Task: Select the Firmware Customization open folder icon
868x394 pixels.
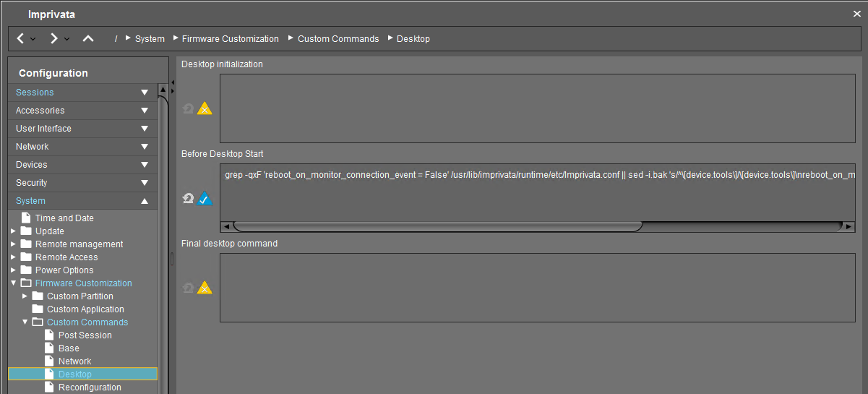Action: pyautogui.click(x=26, y=283)
